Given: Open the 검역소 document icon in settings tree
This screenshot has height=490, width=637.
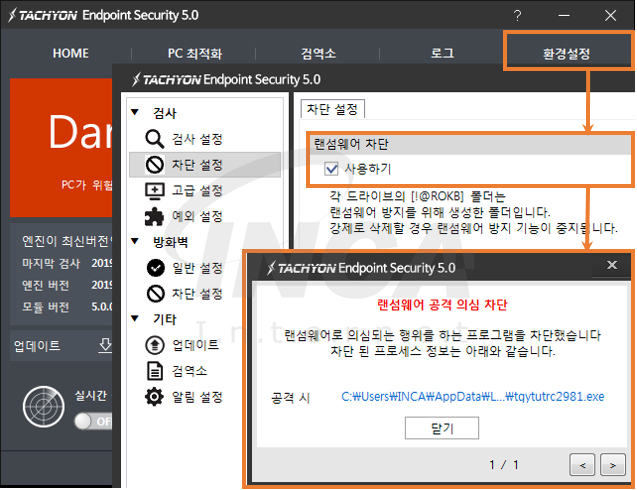Looking at the screenshot, I should pyautogui.click(x=154, y=371).
